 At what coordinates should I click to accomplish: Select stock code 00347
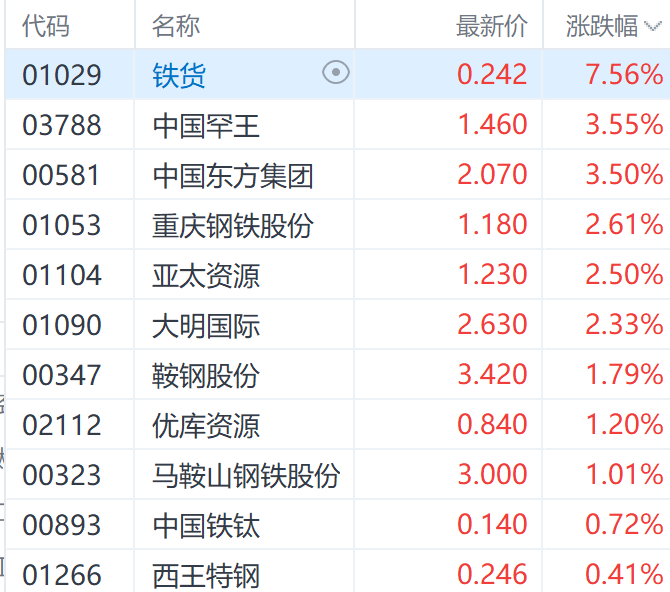click(x=62, y=375)
